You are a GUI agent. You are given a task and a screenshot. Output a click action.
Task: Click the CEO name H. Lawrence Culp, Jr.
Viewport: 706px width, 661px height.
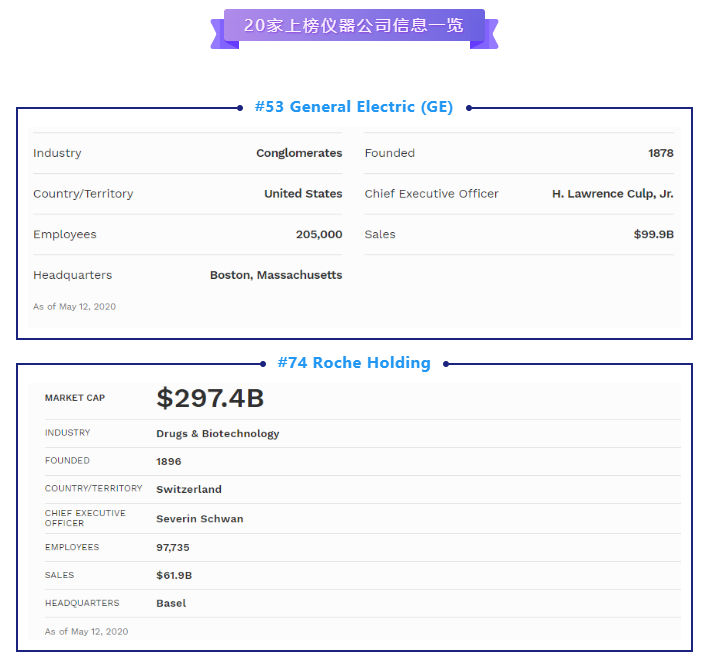coord(613,194)
